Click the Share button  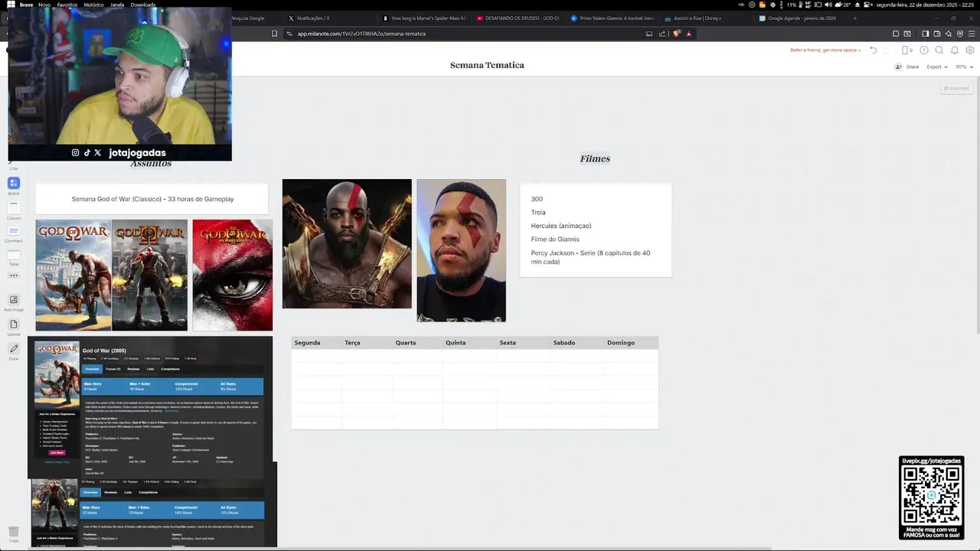pos(907,67)
